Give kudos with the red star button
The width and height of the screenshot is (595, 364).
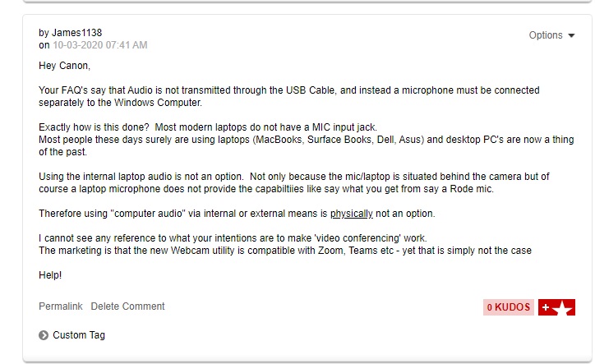point(556,307)
